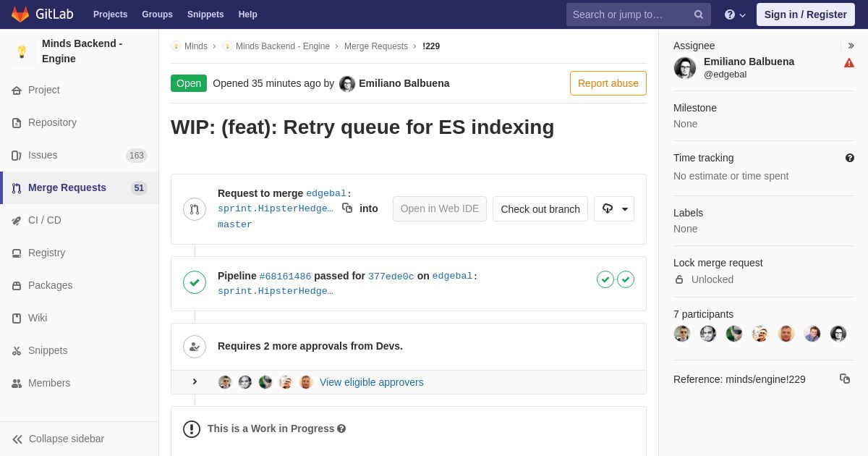This screenshot has height=456, width=868.
Task: Click Sign in / Register
Action: [x=805, y=14]
